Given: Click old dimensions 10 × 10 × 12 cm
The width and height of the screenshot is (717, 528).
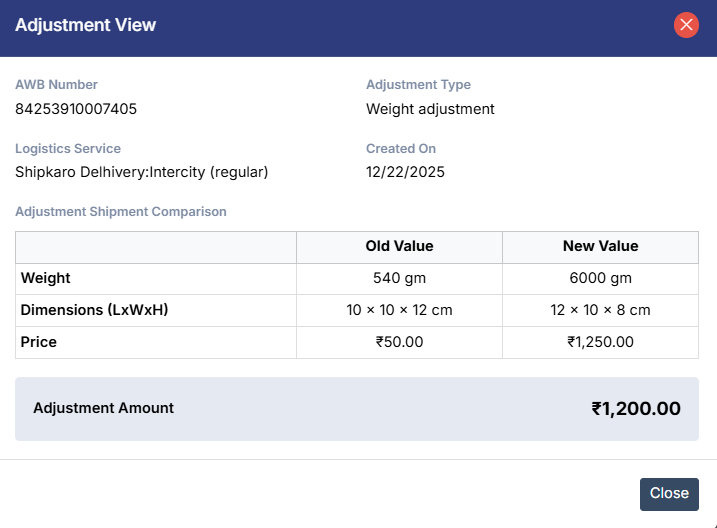Looking at the screenshot, I should coord(399,310).
